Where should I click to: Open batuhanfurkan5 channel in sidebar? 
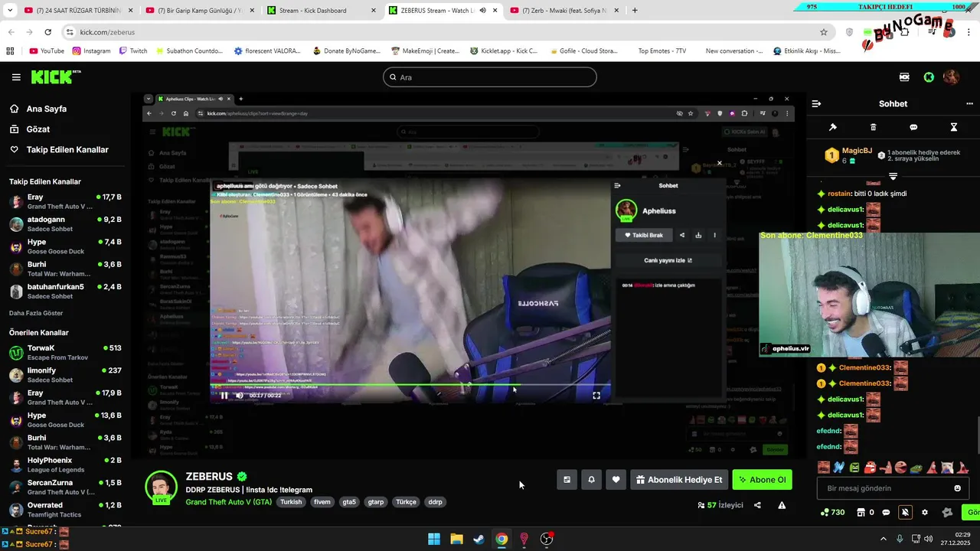click(x=65, y=292)
